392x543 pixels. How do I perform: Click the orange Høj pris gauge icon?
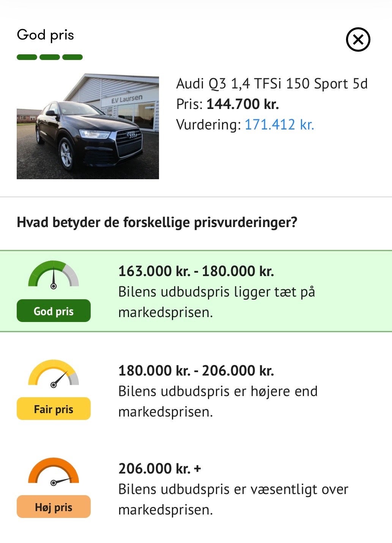[x=54, y=472]
